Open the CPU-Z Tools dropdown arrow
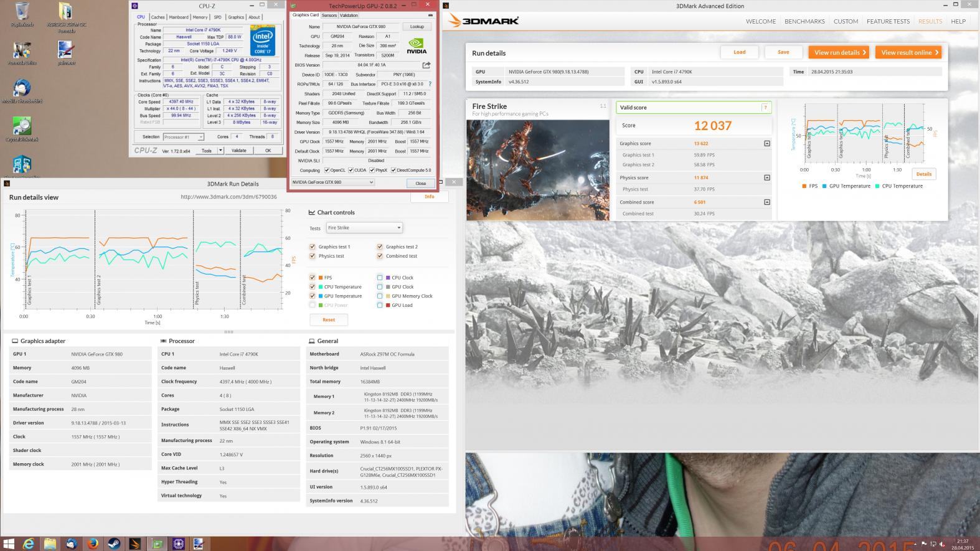The image size is (980, 551). (x=221, y=151)
